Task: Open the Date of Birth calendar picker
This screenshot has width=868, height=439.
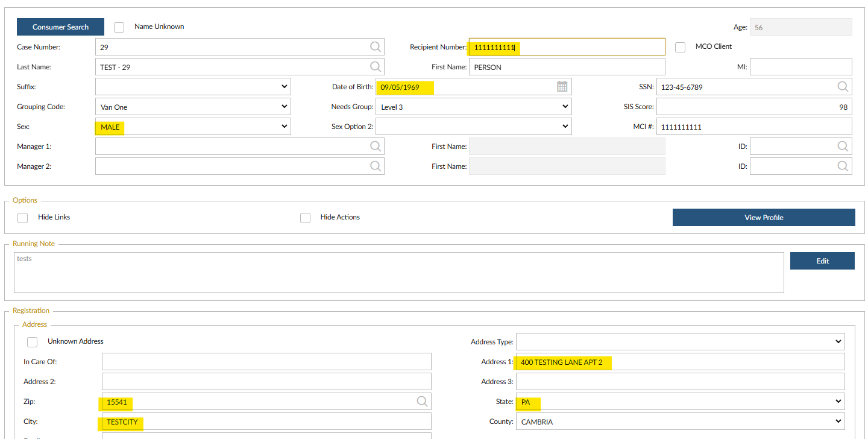Action: tap(562, 87)
